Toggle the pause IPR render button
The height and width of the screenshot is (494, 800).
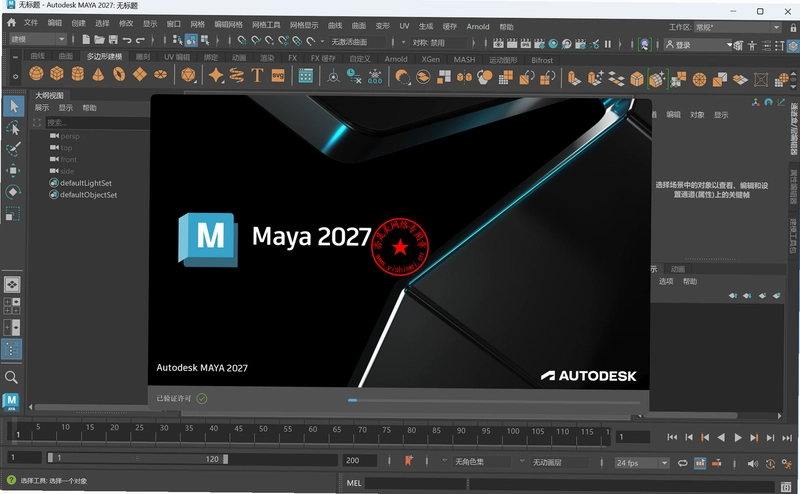pyautogui.click(x=608, y=44)
